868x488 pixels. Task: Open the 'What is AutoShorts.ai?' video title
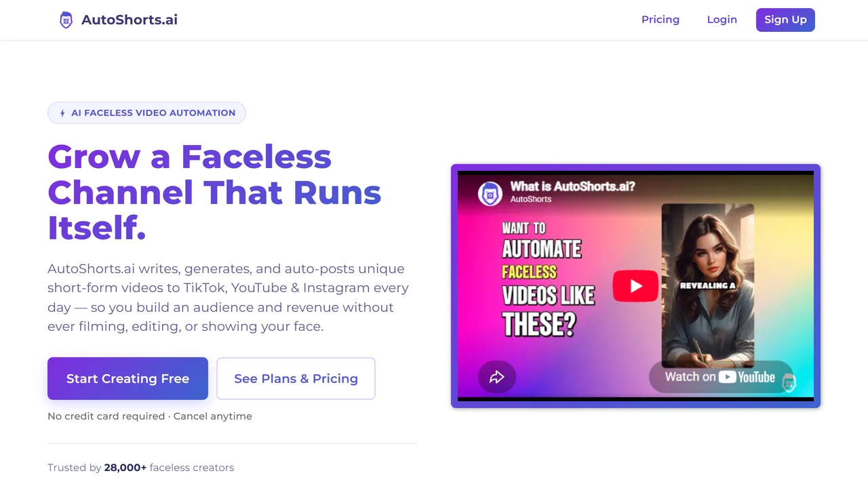point(572,186)
